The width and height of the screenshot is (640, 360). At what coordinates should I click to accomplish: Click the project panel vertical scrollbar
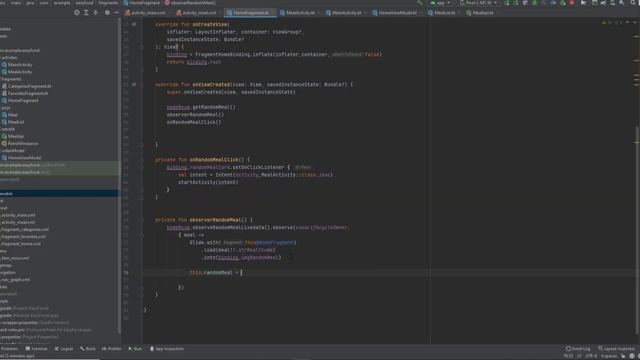(x=119, y=176)
